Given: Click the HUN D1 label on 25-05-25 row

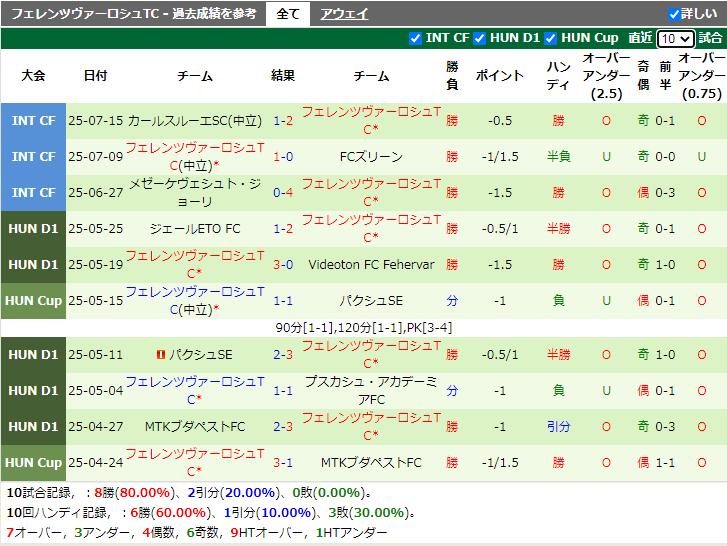Looking at the screenshot, I should click(33, 229).
